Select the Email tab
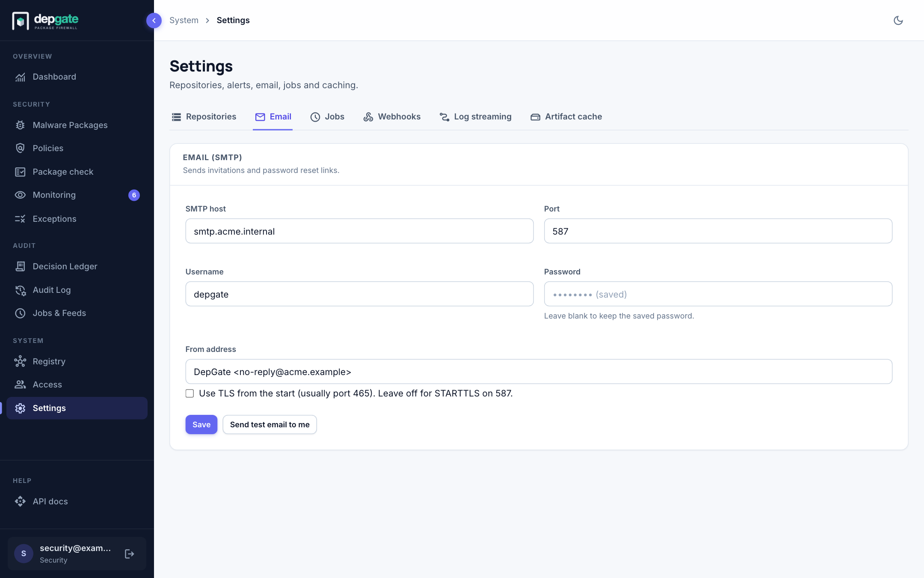Viewport: 924px width, 578px height. pos(273,117)
